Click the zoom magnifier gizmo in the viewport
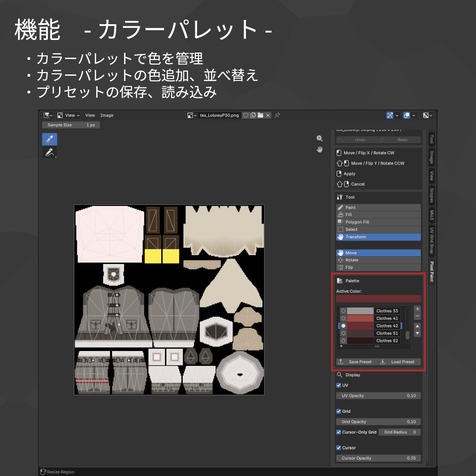 click(x=319, y=139)
